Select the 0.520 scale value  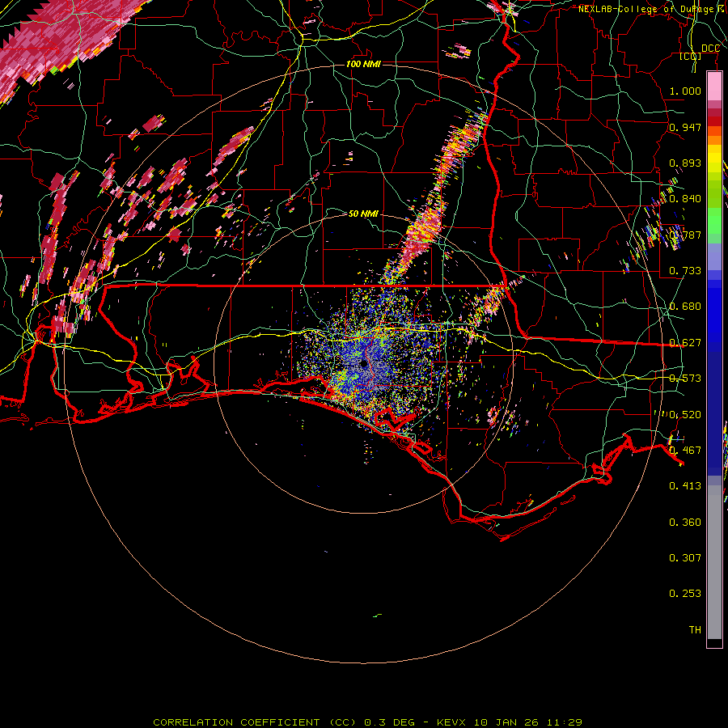[685, 415]
